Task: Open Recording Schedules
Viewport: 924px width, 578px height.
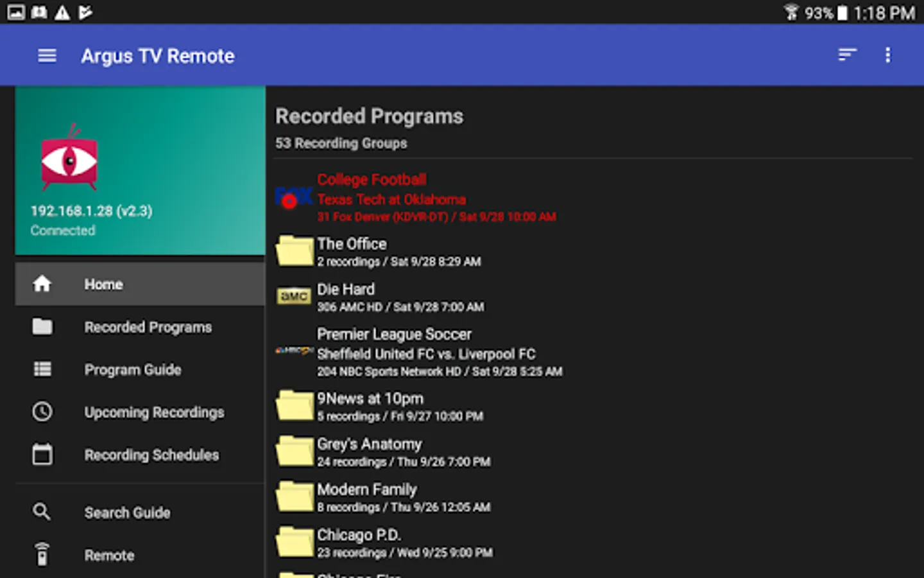Action: 140,455
